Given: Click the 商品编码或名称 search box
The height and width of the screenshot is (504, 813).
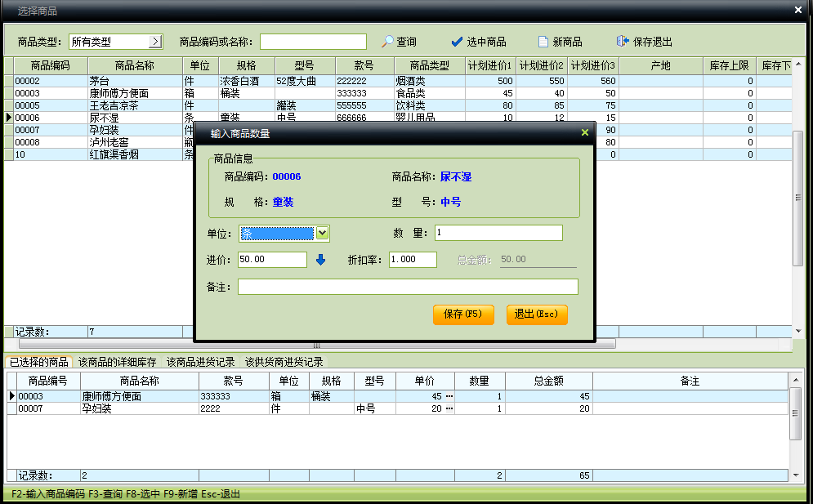Looking at the screenshot, I should pos(313,42).
